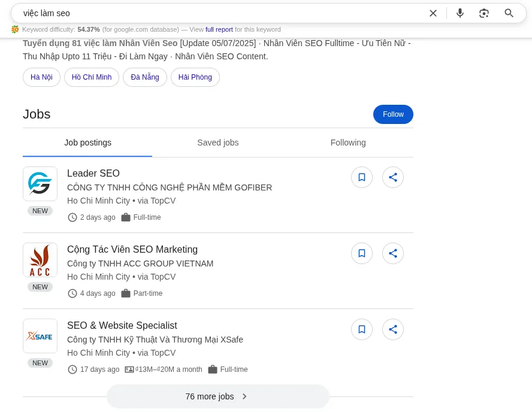The width and height of the screenshot is (532, 412).
Task: Share the Cộng Tác Viên SEO Marketing job
Action: pyautogui.click(x=393, y=253)
